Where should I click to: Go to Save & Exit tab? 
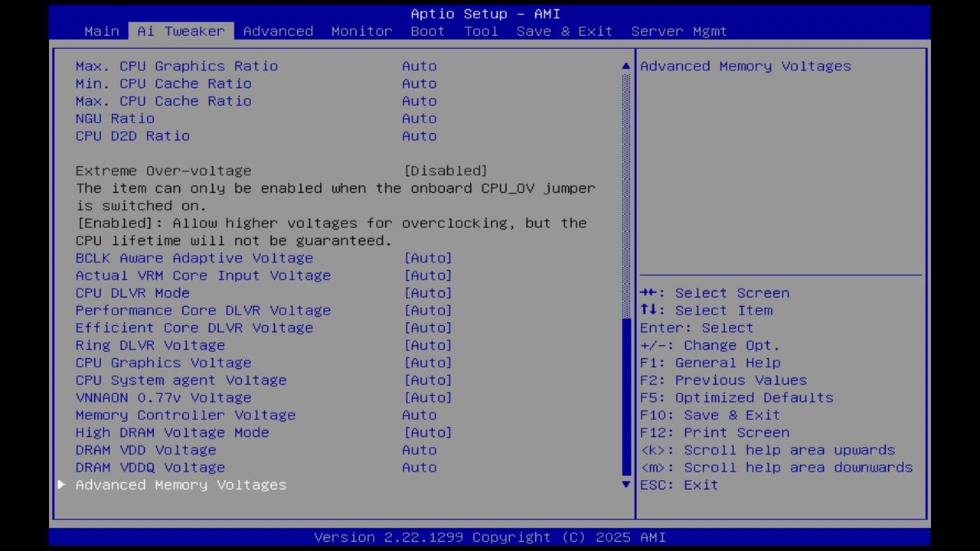564,31
